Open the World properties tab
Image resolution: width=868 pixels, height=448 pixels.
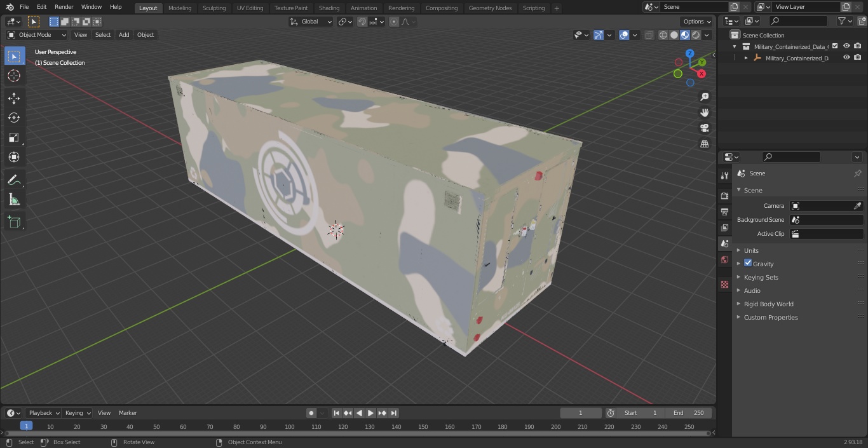tap(724, 259)
